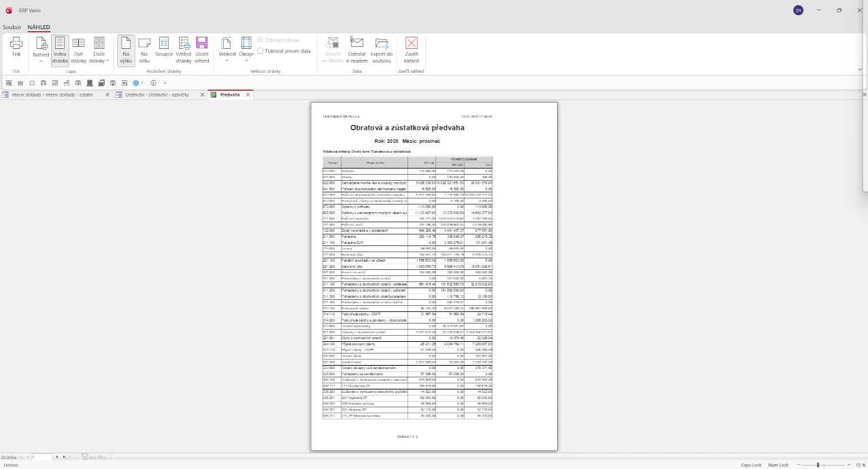This screenshot has width=868, height=469.
Task: Enable Tisknout jenom data checkbox
Action: (x=261, y=51)
